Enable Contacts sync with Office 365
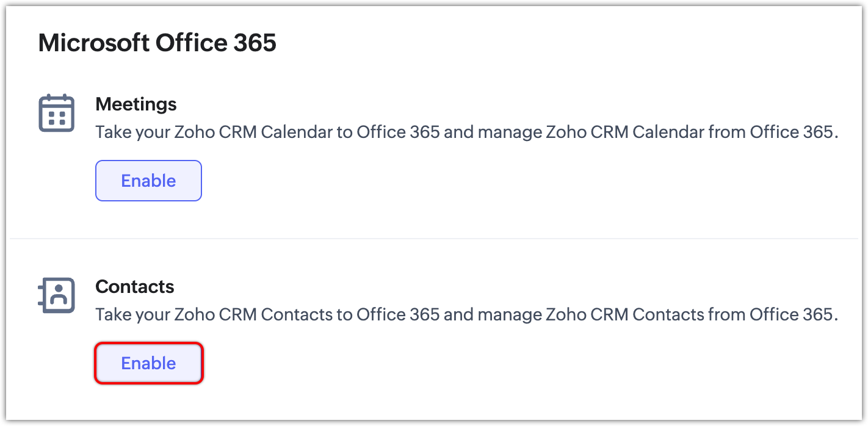Screen dimensions: 868x426 pyautogui.click(x=148, y=363)
